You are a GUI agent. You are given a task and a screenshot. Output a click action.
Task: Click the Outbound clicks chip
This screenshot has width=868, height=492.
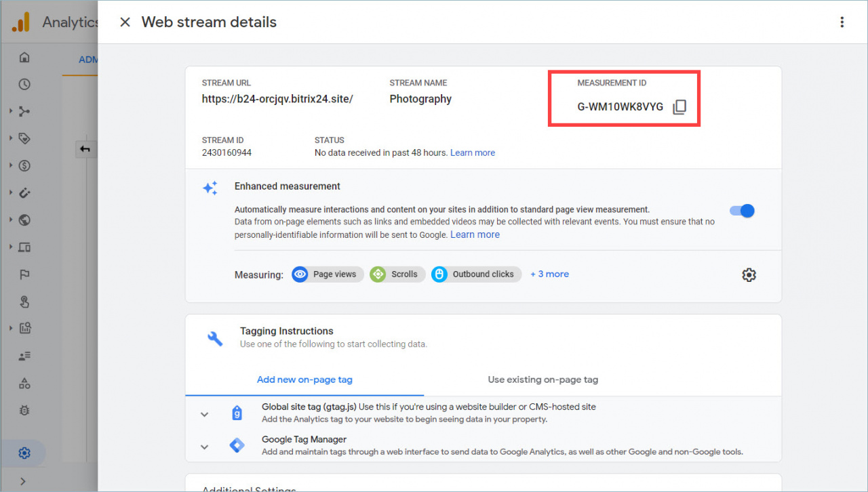(476, 274)
